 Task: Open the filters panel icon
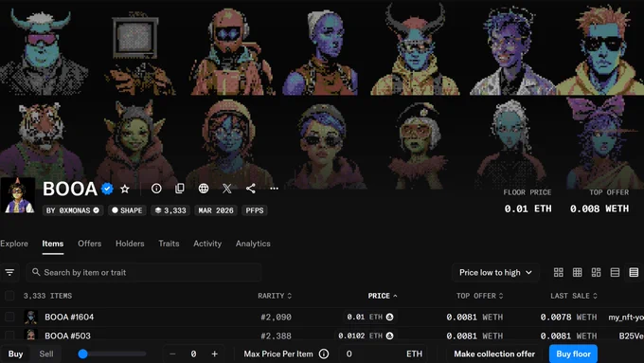pos(9,272)
